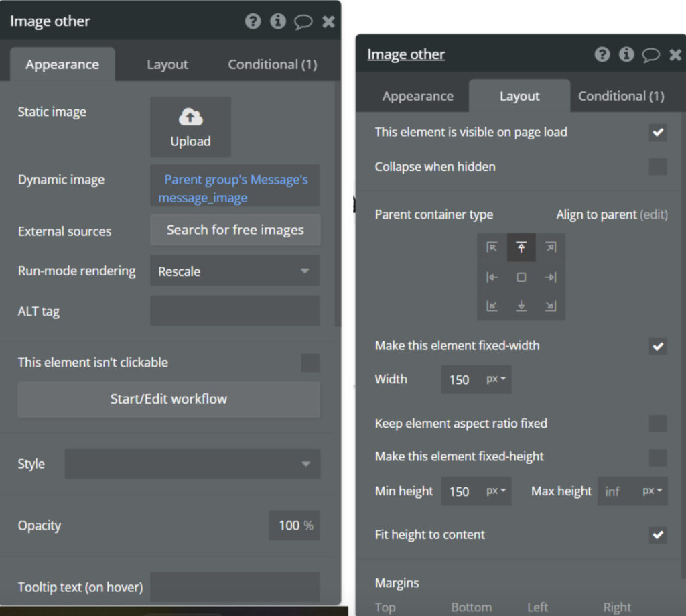
Task: Click the info icon in right panel header
Action: pos(626,54)
